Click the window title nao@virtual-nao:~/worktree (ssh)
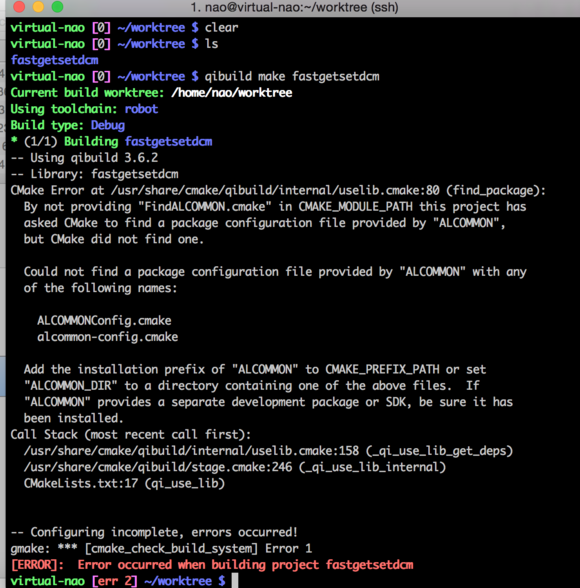 [x=294, y=7]
